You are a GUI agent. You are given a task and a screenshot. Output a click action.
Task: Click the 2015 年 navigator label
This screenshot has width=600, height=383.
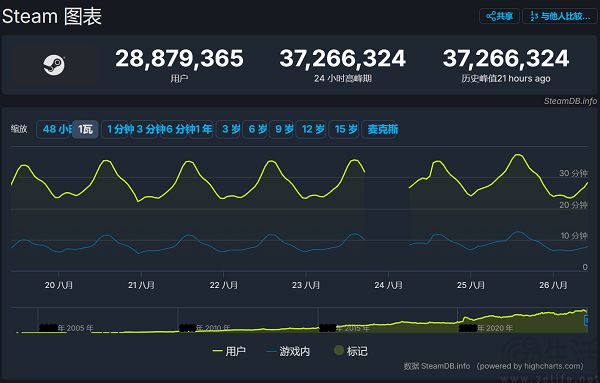pyautogui.click(x=352, y=328)
